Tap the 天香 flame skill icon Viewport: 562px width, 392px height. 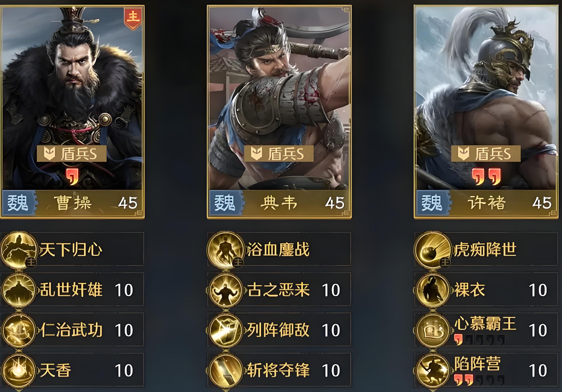pos(19,370)
